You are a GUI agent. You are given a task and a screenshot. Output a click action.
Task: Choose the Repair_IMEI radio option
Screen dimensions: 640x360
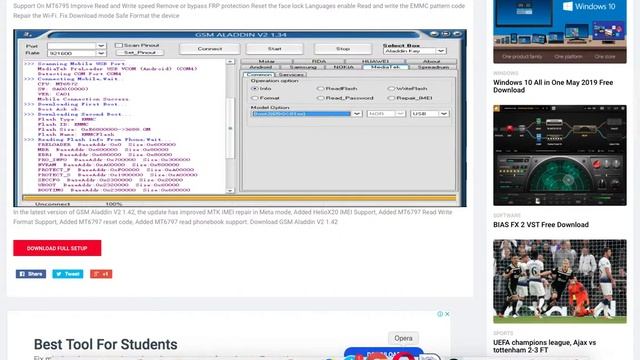coord(391,98)
